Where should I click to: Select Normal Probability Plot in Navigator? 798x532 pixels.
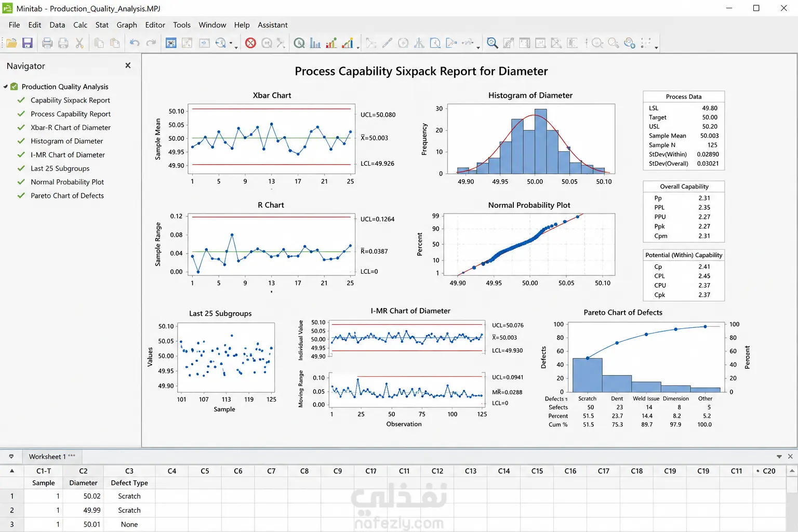67,182
